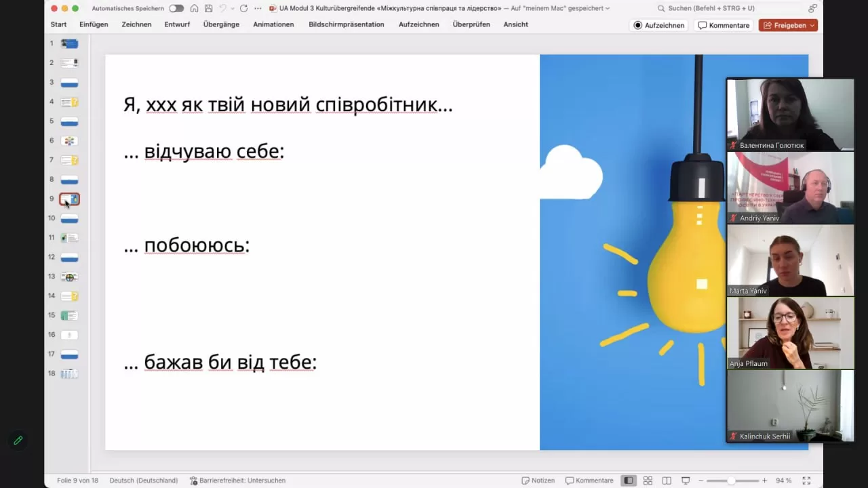Screen dimensions: 868x488
Task: Toggle Automatisches Speichern switch
Action: (x=176, y=8)
